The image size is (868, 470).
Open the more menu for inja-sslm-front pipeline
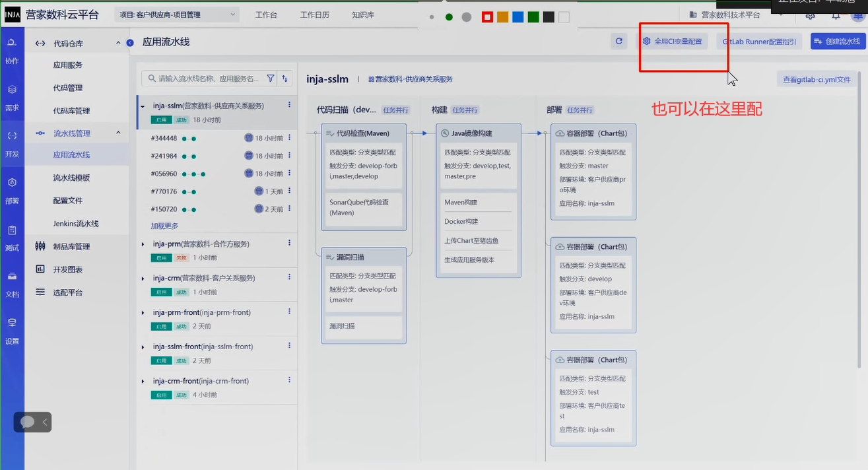coord(289,346)
